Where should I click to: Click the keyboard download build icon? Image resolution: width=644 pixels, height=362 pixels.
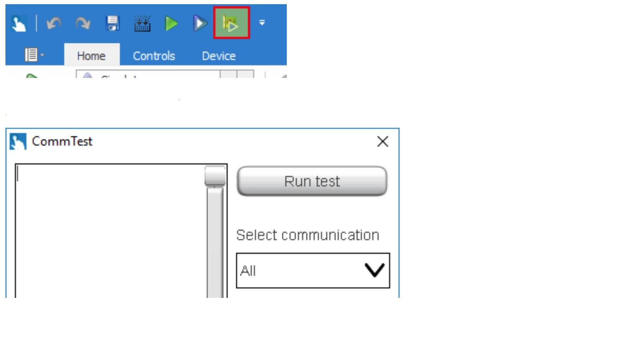pyautogui.click(x=142, y=23)
